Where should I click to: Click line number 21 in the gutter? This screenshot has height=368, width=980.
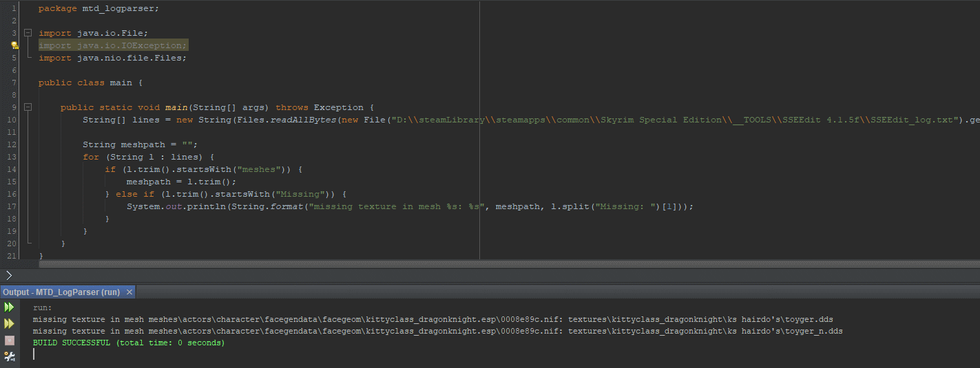(12, 256)
